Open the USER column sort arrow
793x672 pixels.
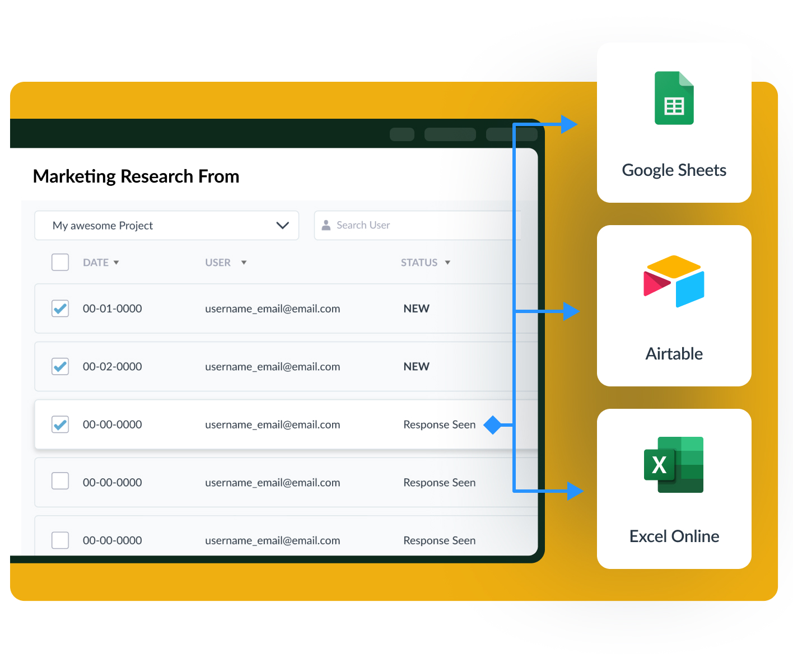[x=244, y=263]
